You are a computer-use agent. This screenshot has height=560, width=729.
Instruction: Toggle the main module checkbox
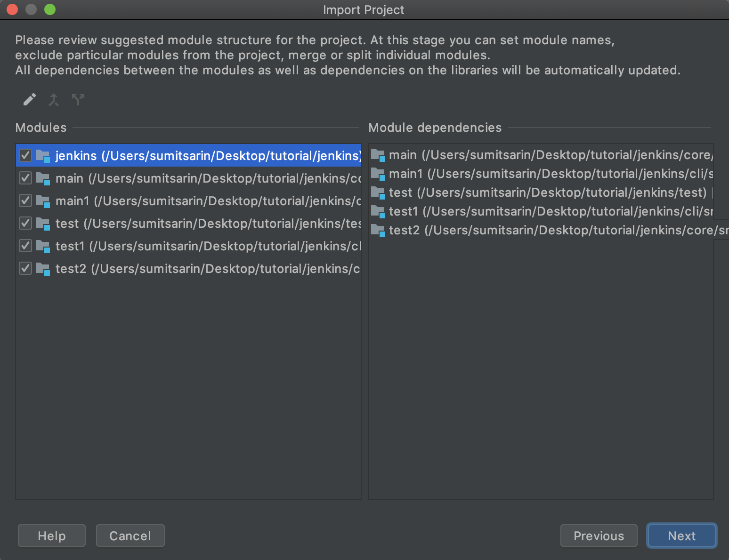[25, 178]
